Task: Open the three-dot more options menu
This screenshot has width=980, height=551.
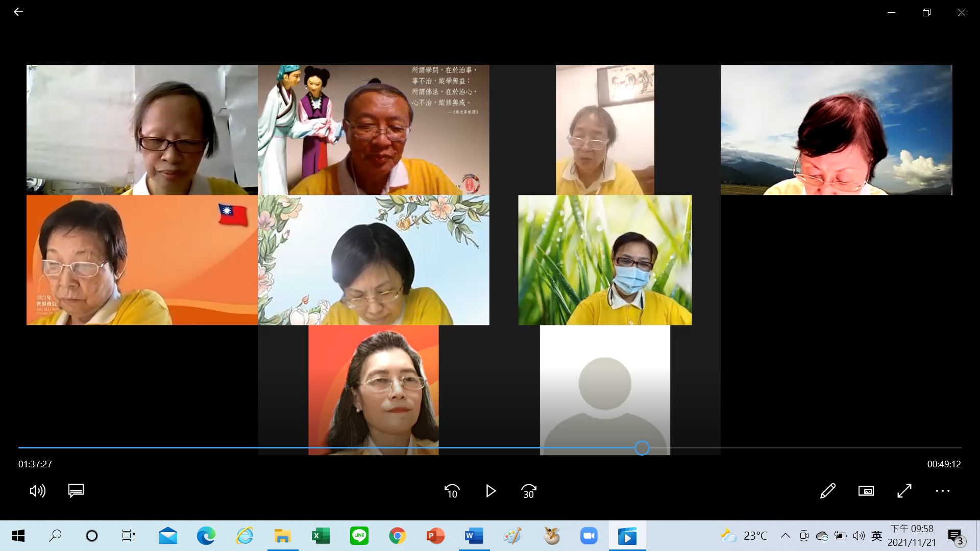Action: (x=942, y=491)
